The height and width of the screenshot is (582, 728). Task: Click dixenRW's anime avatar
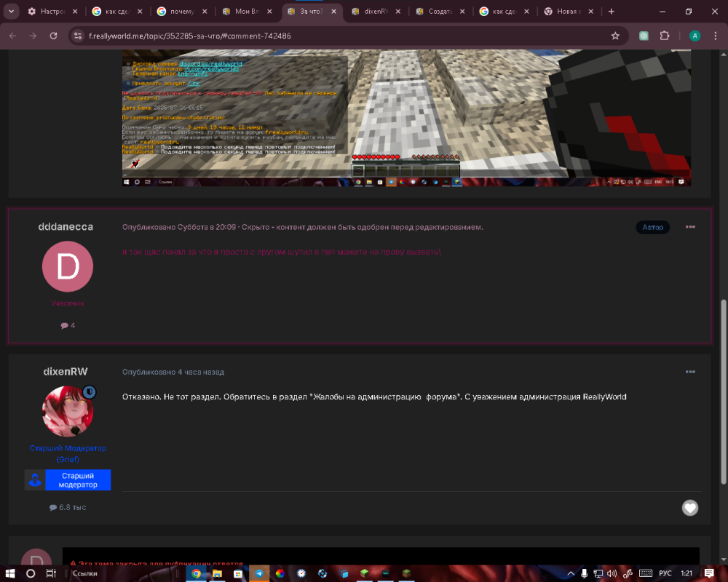coord(68,411)
